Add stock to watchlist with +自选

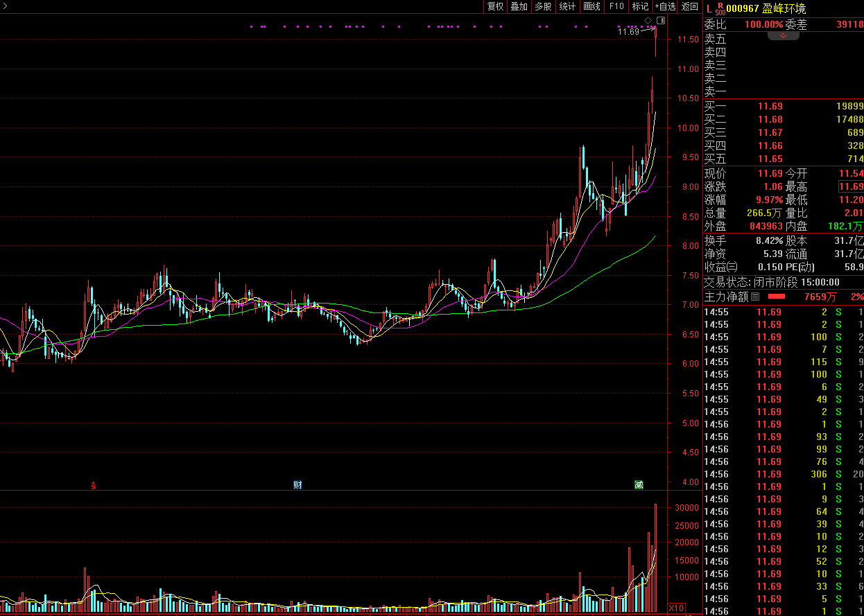665,7
